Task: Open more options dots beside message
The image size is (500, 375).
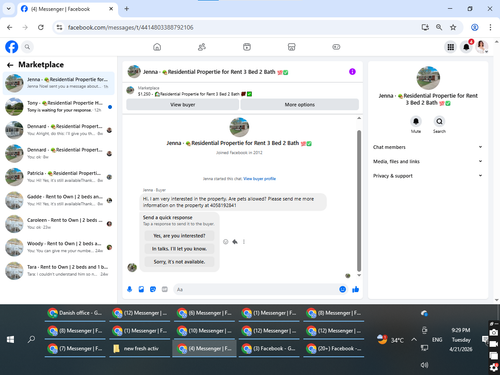Action: point(244,242)
